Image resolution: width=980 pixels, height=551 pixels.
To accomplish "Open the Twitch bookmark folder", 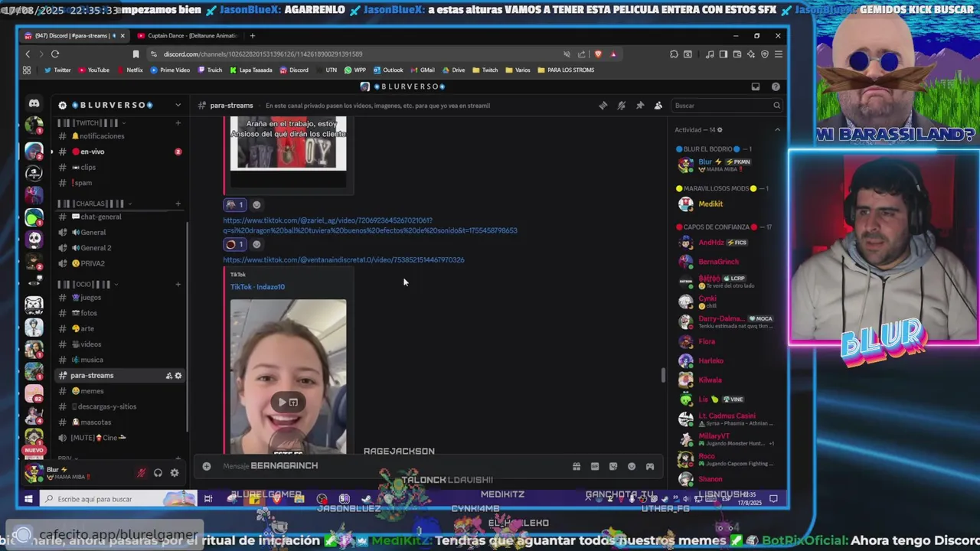I will point(485,70).
